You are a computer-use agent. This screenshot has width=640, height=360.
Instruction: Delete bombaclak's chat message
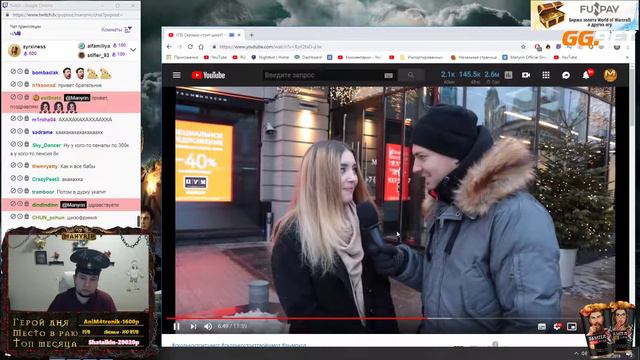tap(27, 71)
